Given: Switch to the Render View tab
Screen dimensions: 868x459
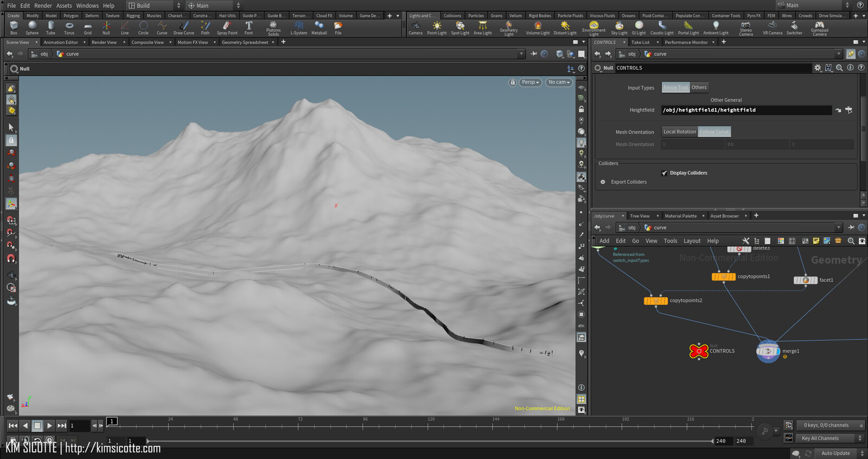Looking at the screenshot, I should 104,42.
